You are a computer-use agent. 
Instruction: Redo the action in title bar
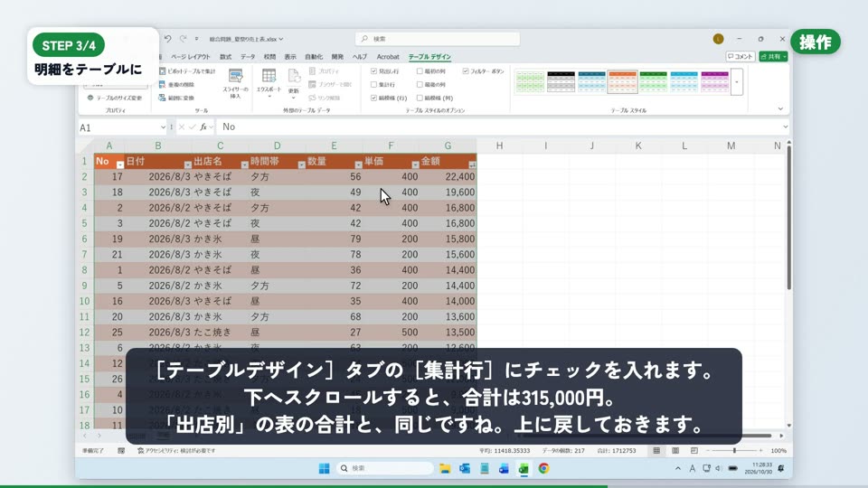tap(183, 39)
